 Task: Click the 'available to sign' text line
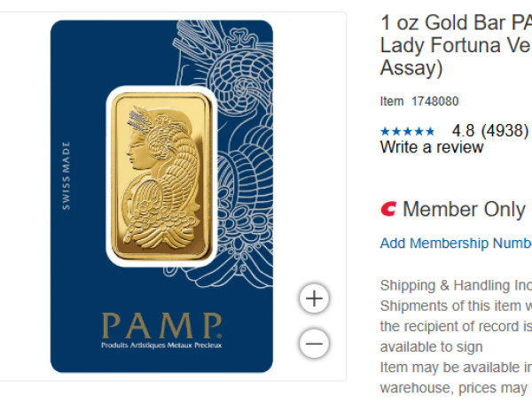[431, 347]
